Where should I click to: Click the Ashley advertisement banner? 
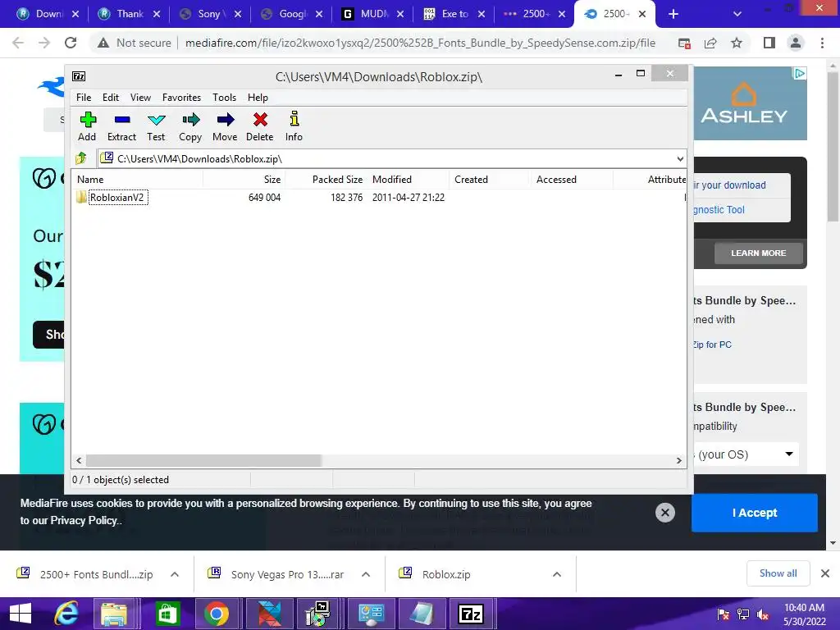click(750, 103)
